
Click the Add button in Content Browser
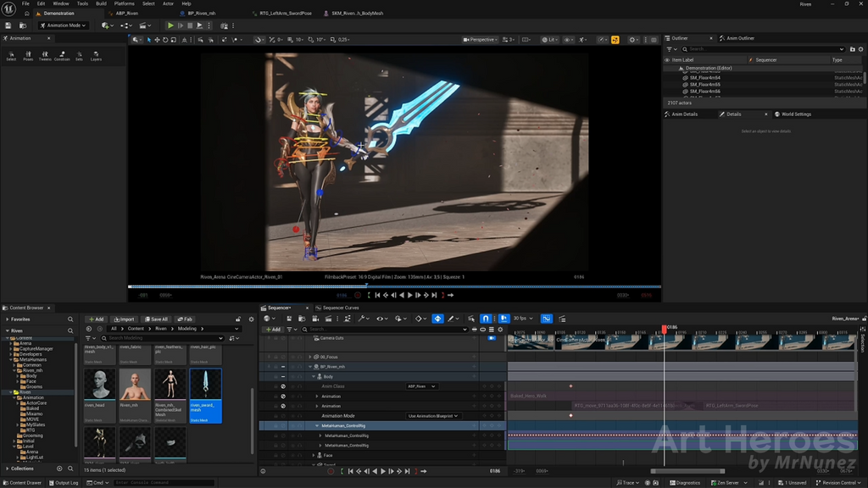(97, 319)
